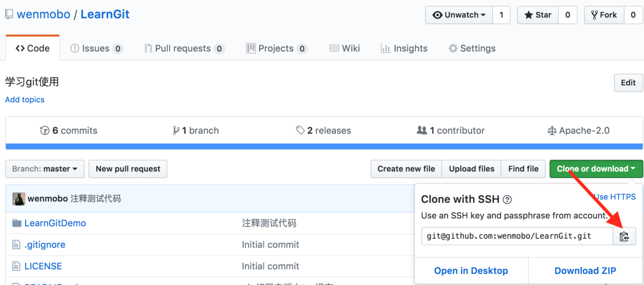Viewport: 644px width, 285px height.
Task: Click the Create new file button
Action: [406, 169]
